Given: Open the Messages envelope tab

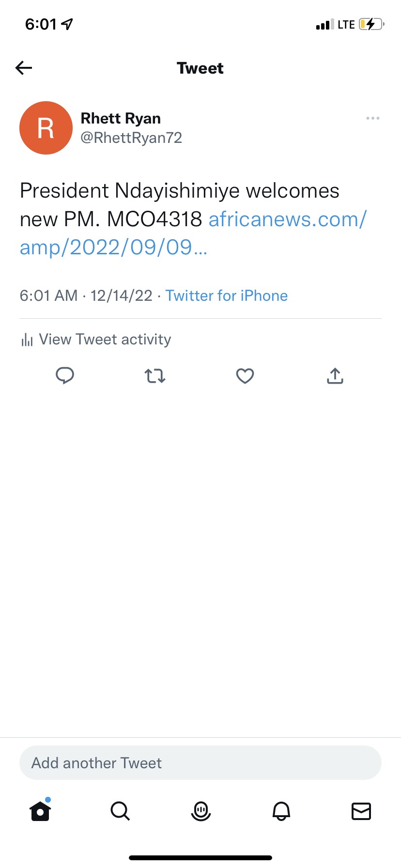Looking at the screenshot, I should click(361, 811).
